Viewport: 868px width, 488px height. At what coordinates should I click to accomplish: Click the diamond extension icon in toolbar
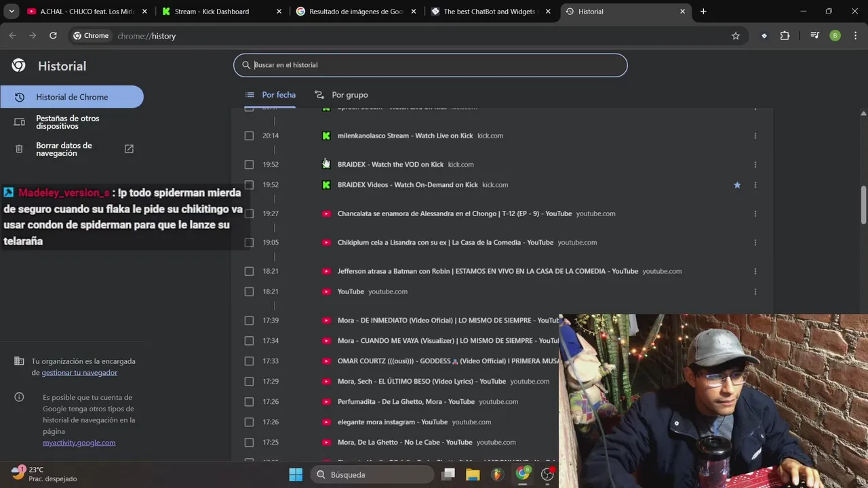[x=764, y=36]
